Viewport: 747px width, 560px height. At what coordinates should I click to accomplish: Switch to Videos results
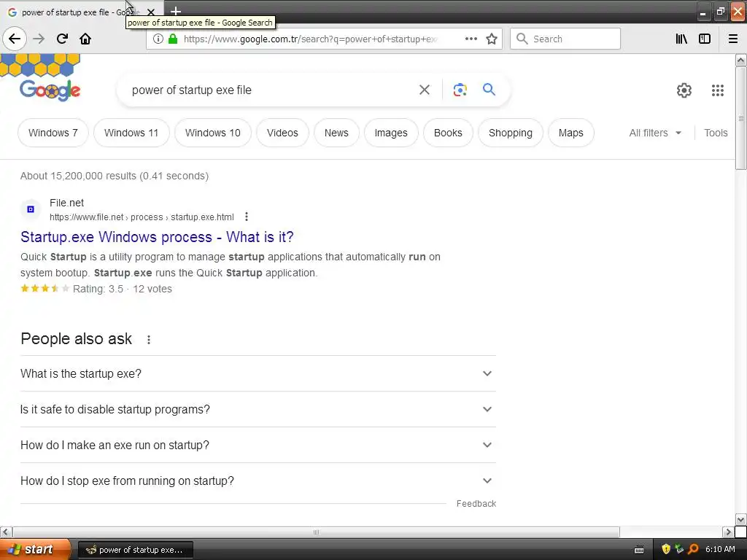click(x=282, y=133)
